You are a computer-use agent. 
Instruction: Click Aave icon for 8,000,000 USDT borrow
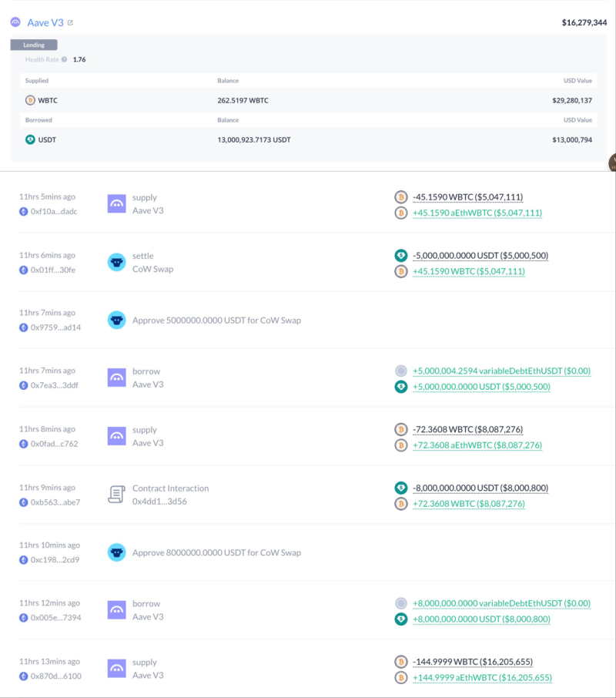[x=116, y=610]
